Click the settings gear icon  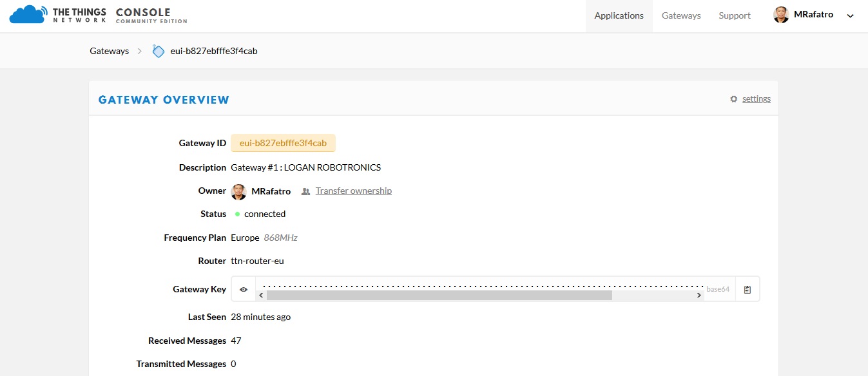[733, 99]
